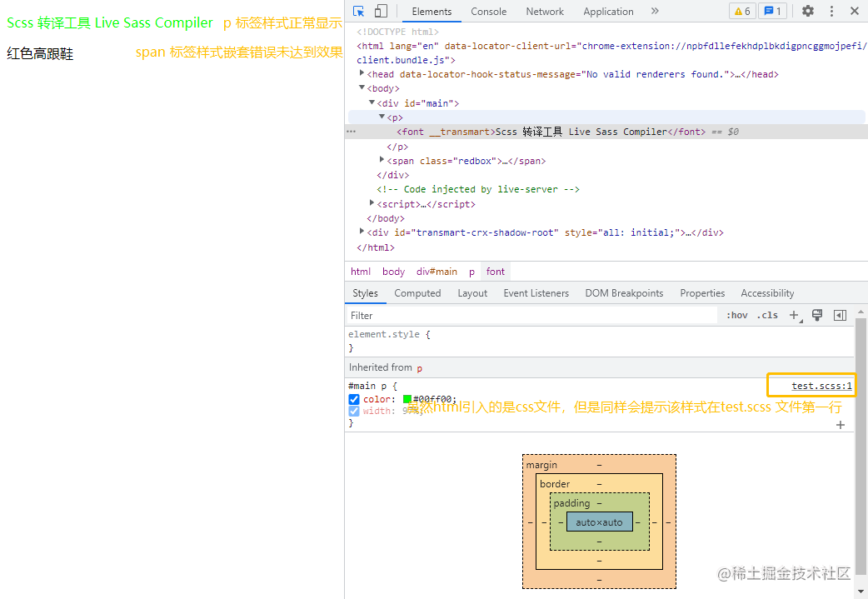
Task: Switch to the Console tab
Action: click(x=488, y=12)
